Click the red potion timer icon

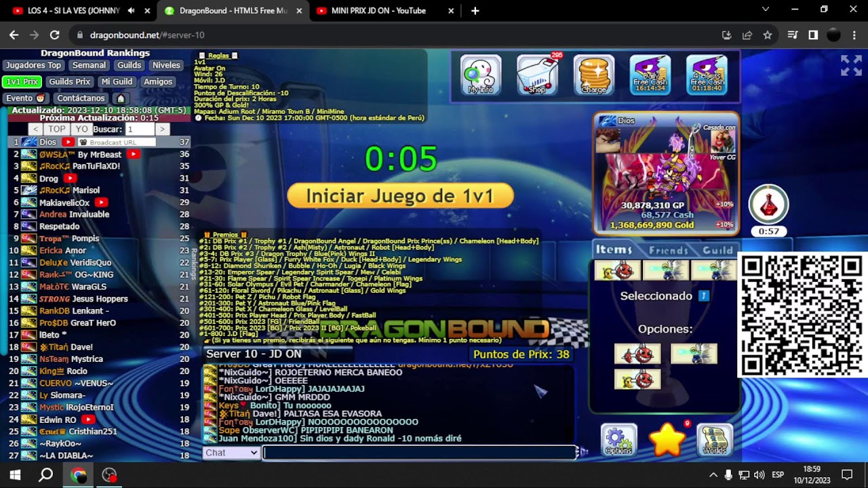pyautogui.click(x=768, y=204)
